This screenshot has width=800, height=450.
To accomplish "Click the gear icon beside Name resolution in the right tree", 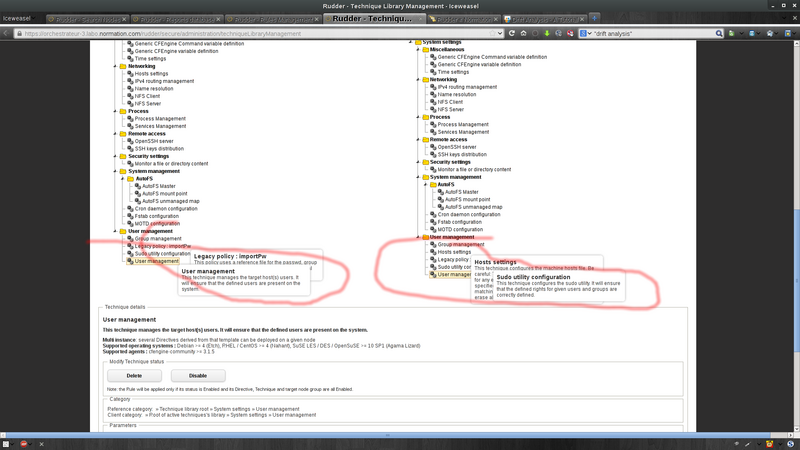I will 433,94.
